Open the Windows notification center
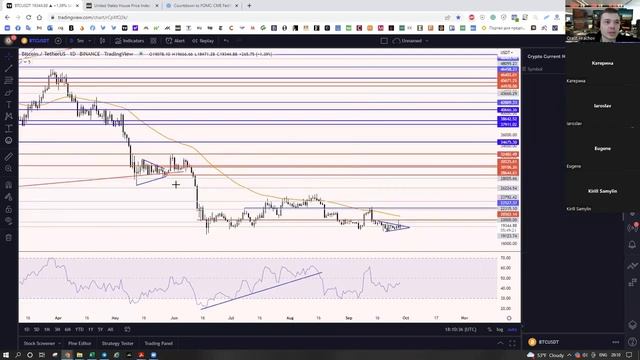 click(x=629, y=355)
